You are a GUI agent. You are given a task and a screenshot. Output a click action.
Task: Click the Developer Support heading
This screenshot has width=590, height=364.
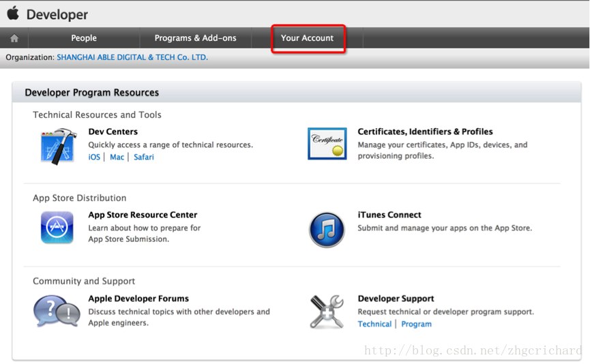pos(396,299)
